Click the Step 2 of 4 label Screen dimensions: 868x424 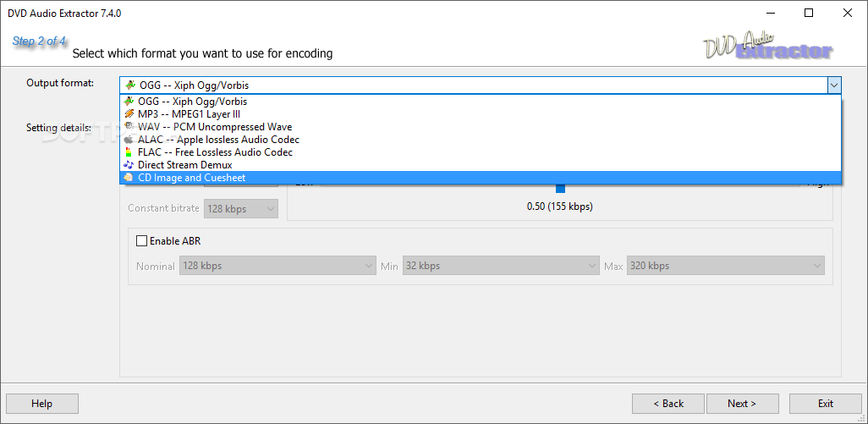coord(39,41)
